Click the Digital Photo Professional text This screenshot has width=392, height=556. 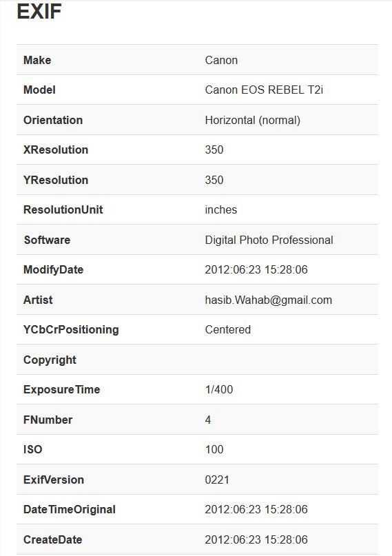coord(269,240)
